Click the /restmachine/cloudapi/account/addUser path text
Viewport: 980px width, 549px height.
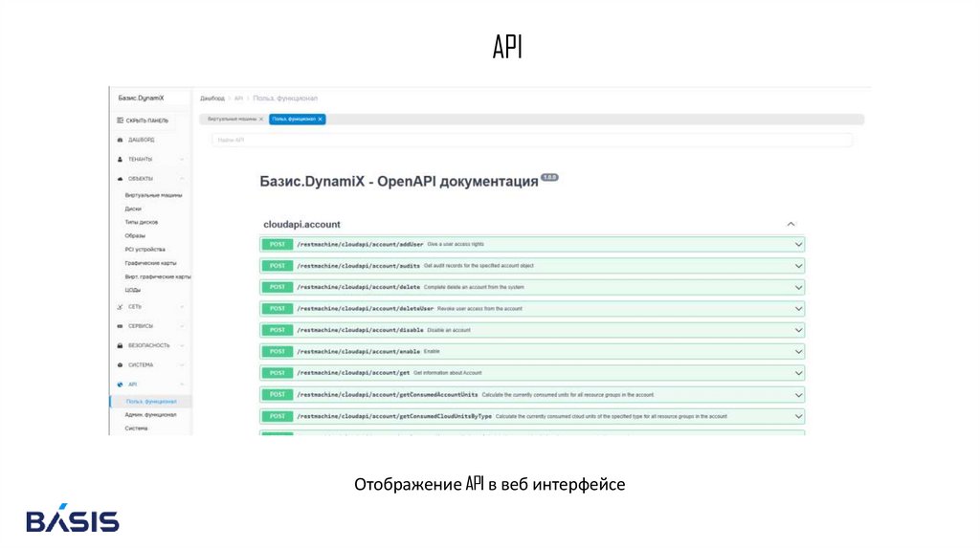pyautogui.click(x=360, y=244)
